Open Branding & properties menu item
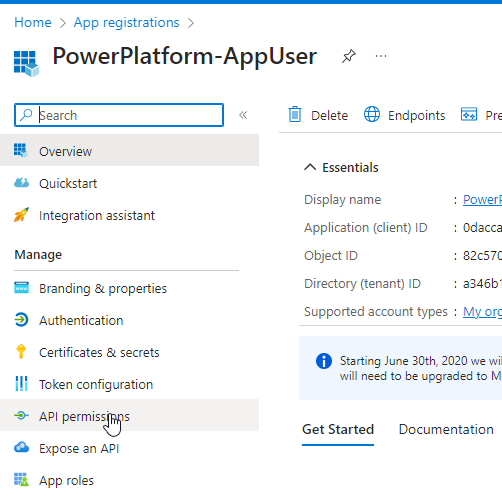502x503 pixels. [x=129, y=288]
